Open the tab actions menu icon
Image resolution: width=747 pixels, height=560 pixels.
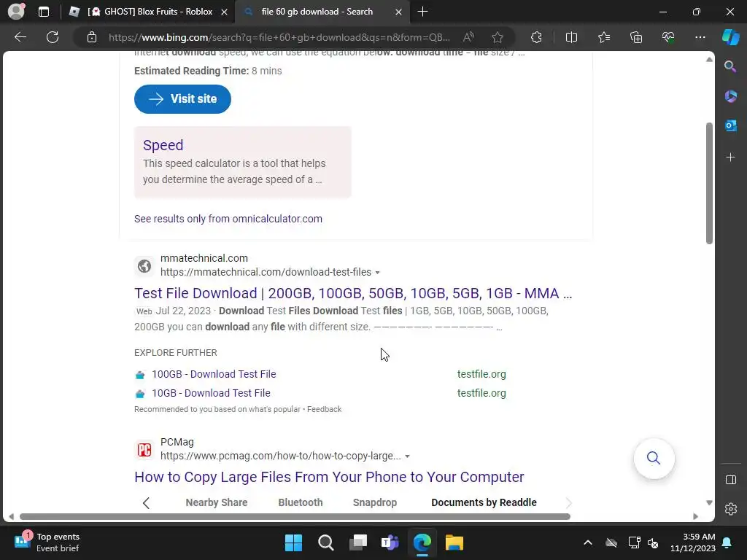point(44,12)
